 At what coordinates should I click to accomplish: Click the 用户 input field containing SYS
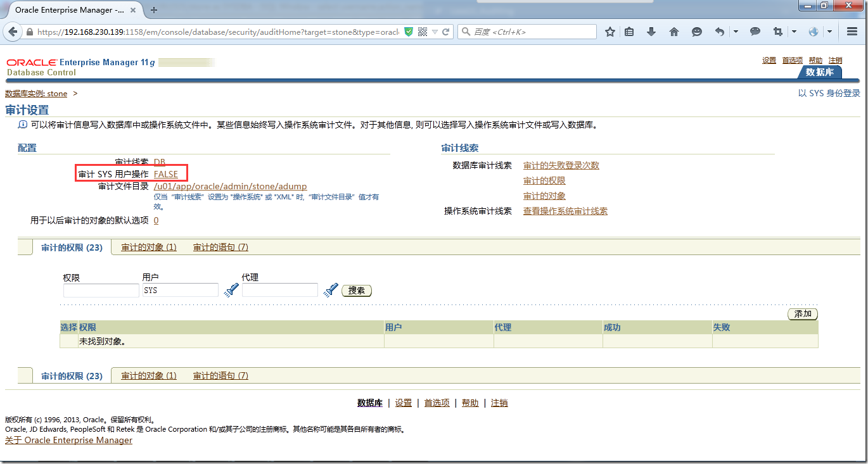click(181, 291)
